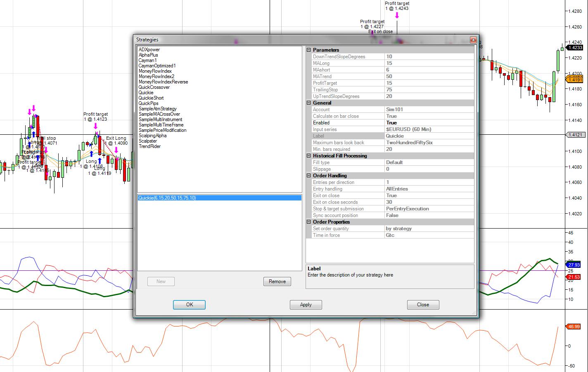Select the MoneyFlowIndex2 strategy

click(x=156, y=76)
